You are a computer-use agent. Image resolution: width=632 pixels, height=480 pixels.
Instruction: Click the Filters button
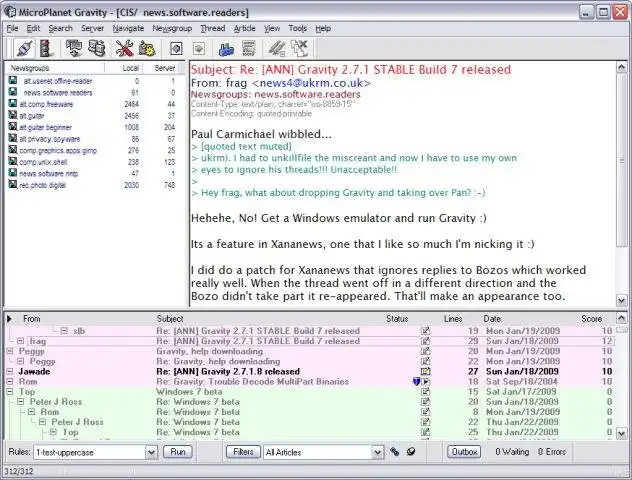pyautogui.click(x=243, y=452)
